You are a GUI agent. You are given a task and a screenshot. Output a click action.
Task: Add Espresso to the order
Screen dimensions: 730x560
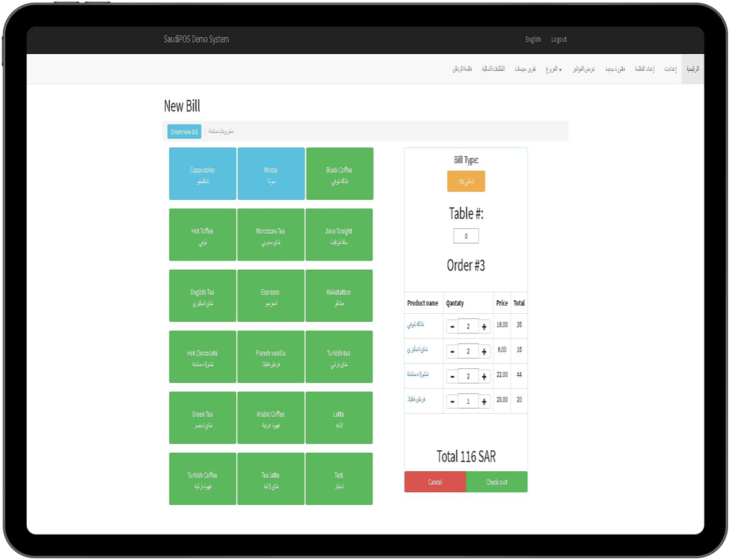point(270,296)
